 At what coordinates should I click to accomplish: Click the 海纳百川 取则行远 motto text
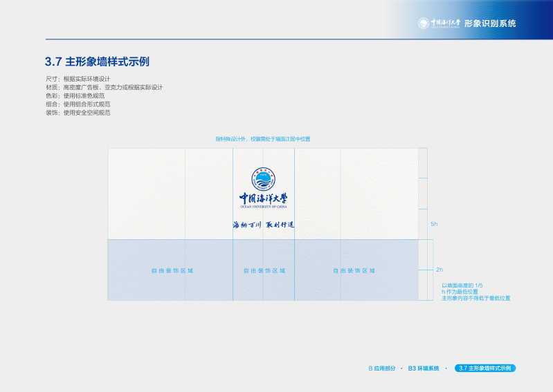pos(263,225)
